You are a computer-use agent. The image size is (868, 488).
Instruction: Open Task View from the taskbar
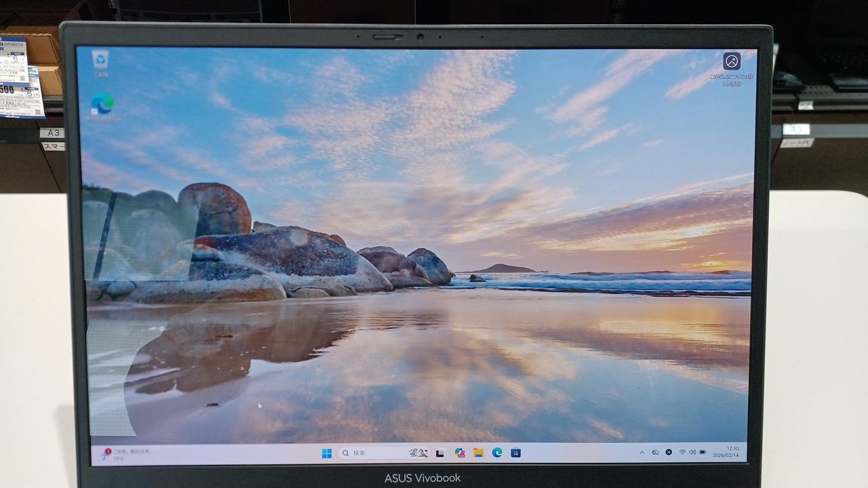click(x=440, y=453)
